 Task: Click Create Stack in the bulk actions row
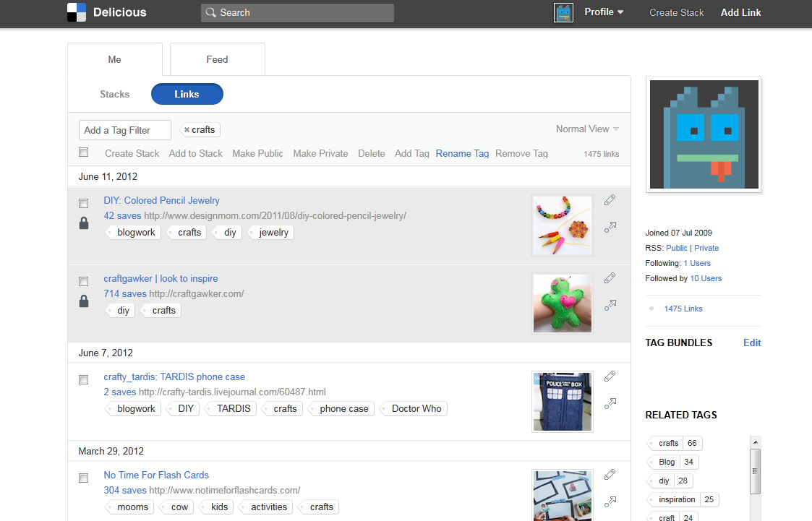click(132, 154)
